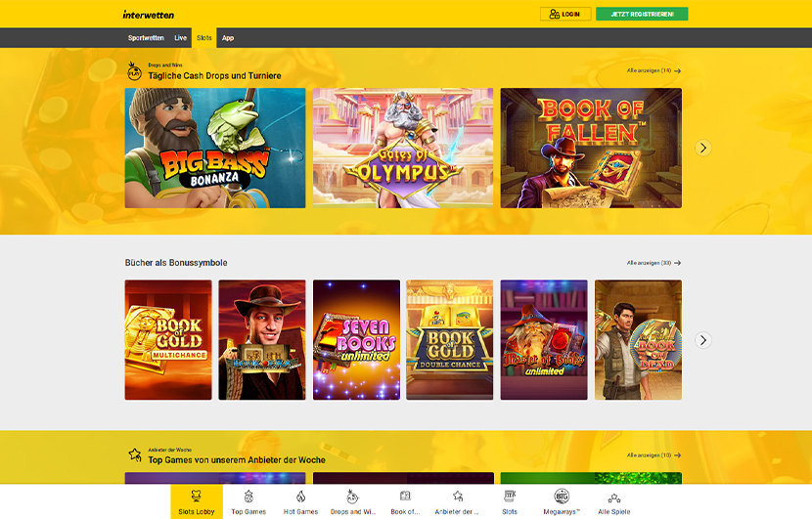Click Bücher als Bonussymbole heading
This screenshot has height=519, width=812.
pos(176,263)
